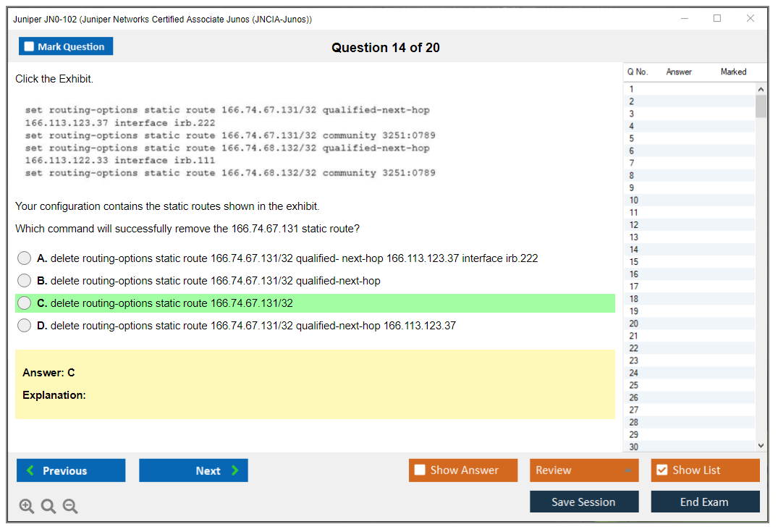Jump to question 14 in the list
The width and height of the screenshot is (778, 532).
click(634, 250)
